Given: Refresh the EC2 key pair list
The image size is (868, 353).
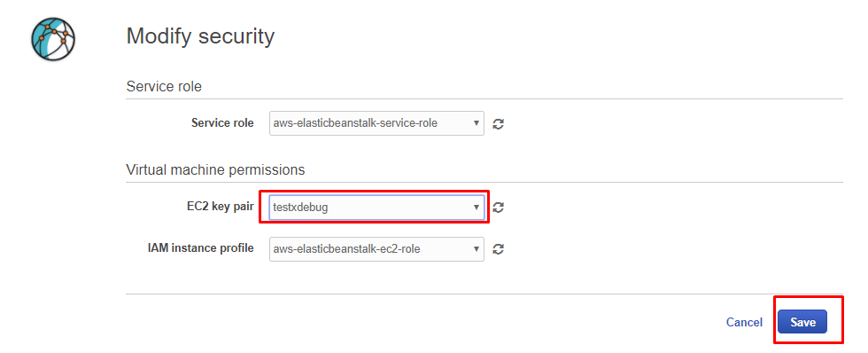Looking at the screenshot, I should pos(498,208).
